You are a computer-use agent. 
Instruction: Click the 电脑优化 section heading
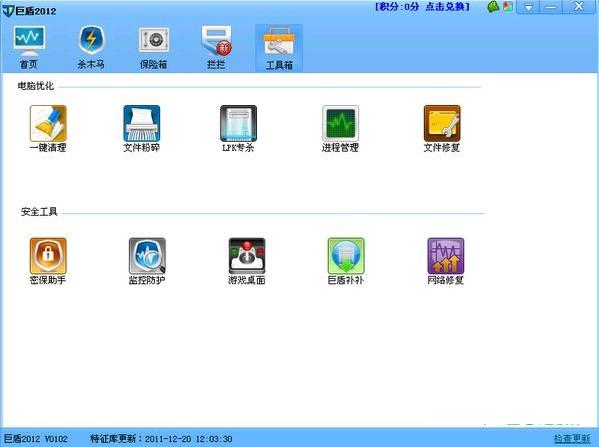[36, 86]
